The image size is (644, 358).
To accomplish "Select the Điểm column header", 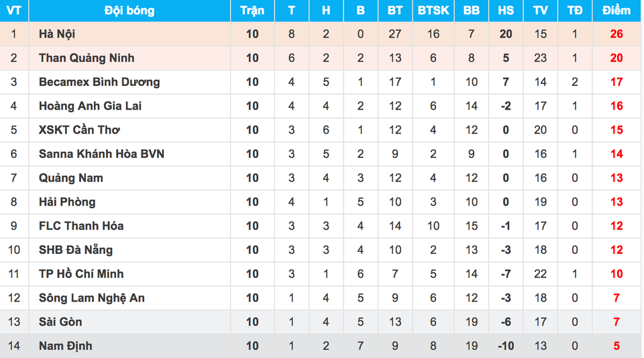I will [x=616, y=11].
